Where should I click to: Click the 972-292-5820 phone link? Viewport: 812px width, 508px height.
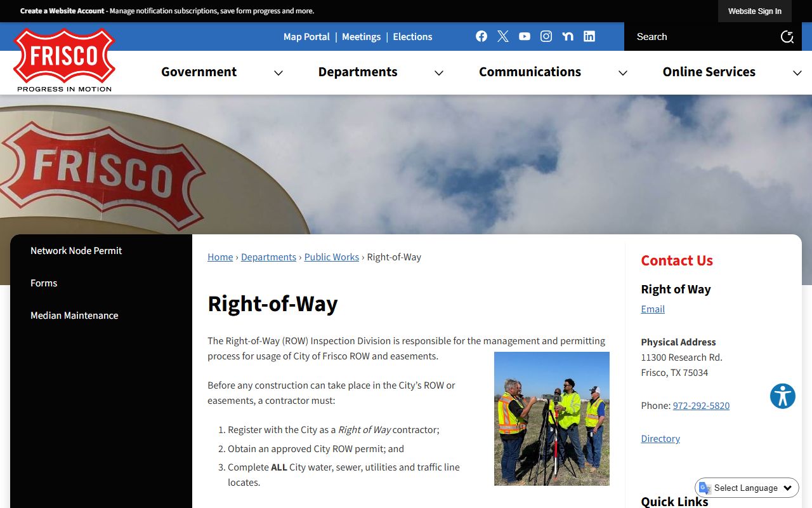coord(701,406)
